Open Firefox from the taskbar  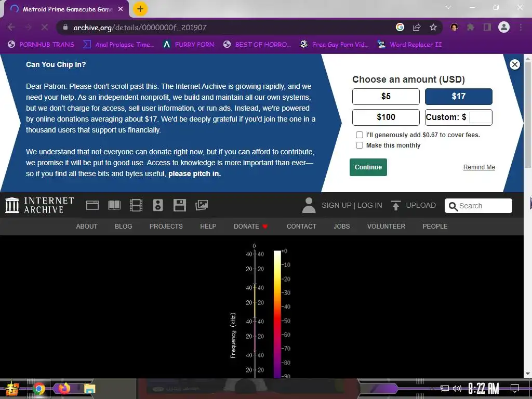click(64, 389)
